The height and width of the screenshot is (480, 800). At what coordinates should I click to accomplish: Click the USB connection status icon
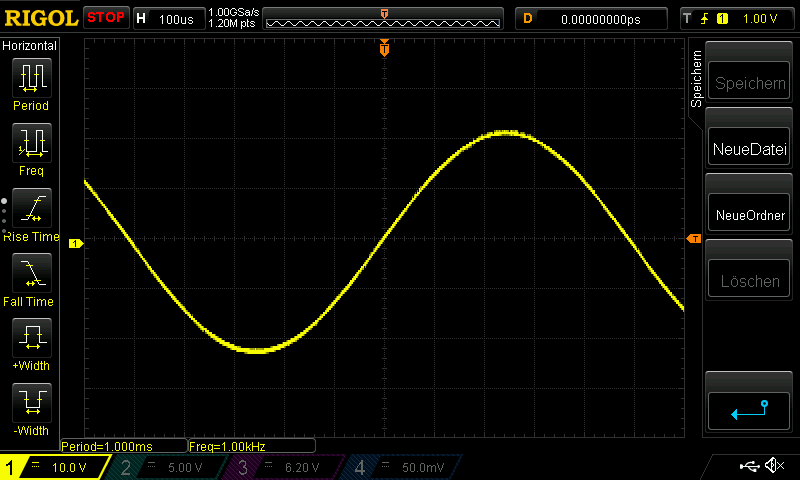point(749,466)
